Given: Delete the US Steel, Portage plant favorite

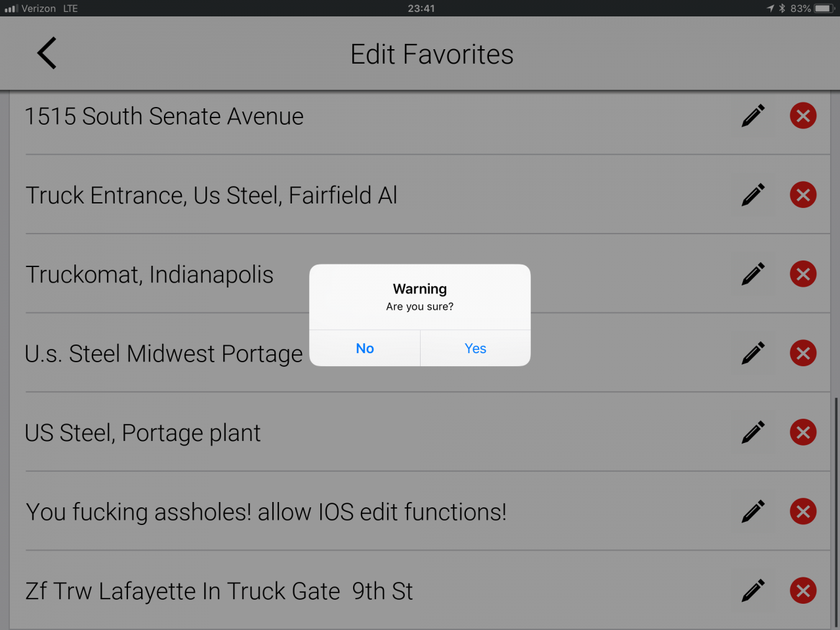Looking at the screenshot, I should (803, 432).
